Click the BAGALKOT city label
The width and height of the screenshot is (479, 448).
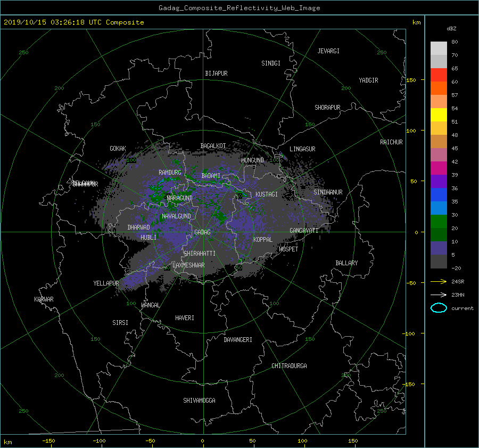point(213,146)
